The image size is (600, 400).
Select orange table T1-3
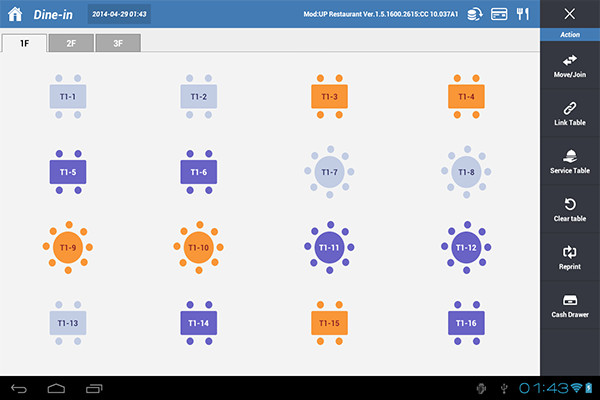pyautogui.click(x=329, y=96)
